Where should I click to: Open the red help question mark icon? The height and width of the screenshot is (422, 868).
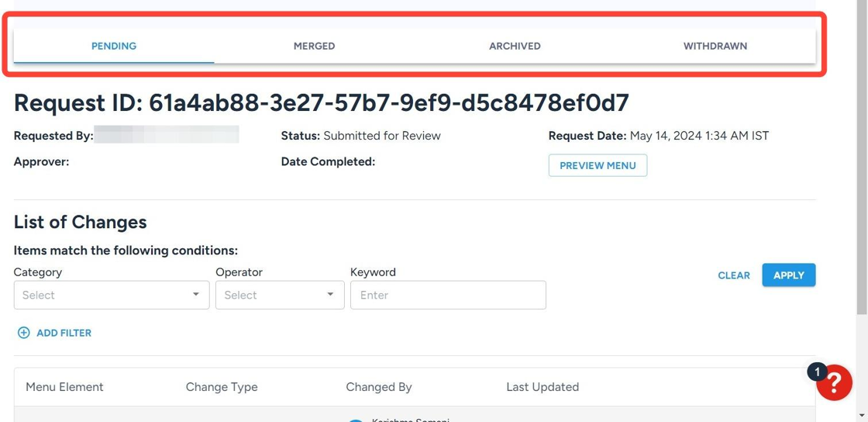click(x=834, y=382)
